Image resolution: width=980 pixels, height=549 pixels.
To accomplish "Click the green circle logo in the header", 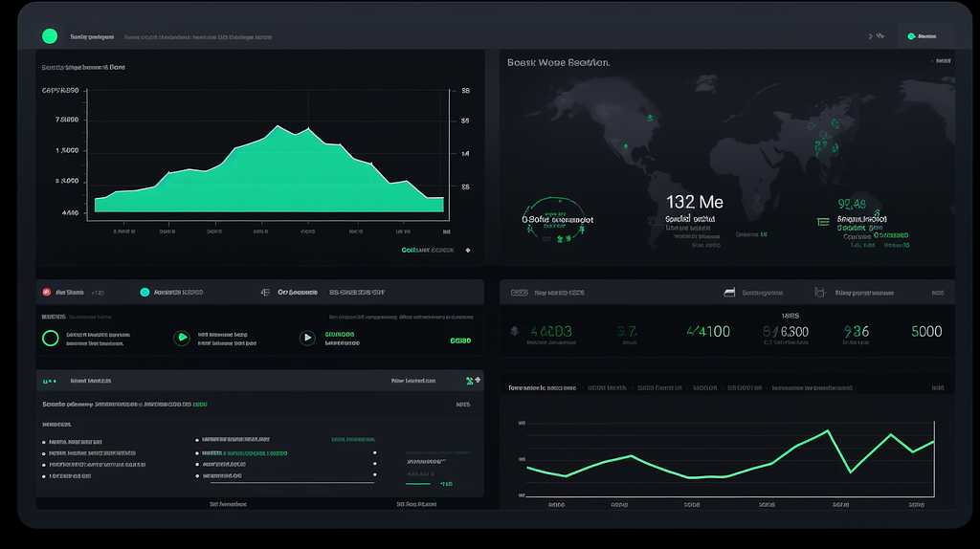I will [x=50, y=36].
